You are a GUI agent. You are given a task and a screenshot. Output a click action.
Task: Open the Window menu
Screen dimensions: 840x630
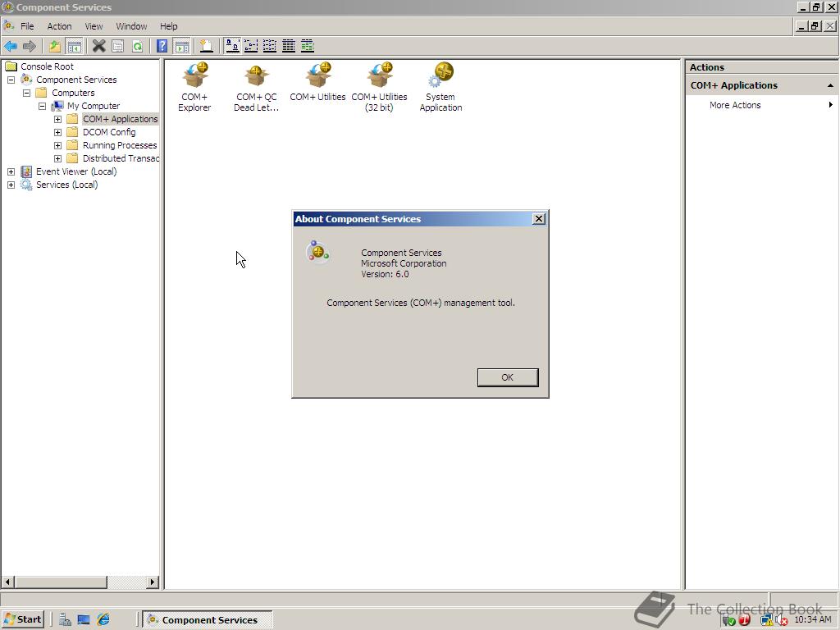pos(131,26)
